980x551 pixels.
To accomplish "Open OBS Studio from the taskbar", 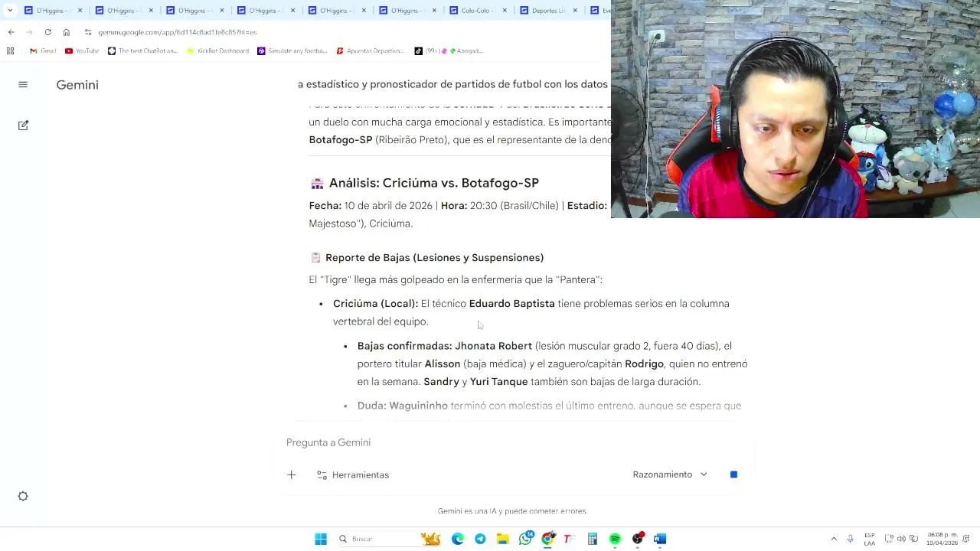I will (x=637, y=539).
